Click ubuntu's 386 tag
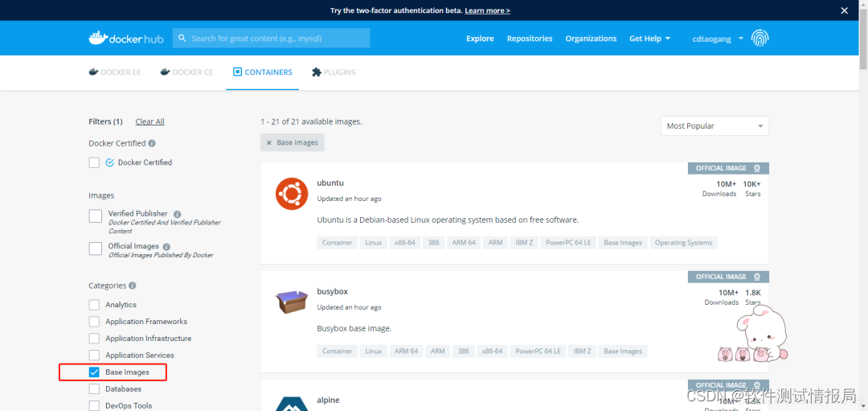The height and width of the screenshot is (411, 868). [x=435, y=243]
